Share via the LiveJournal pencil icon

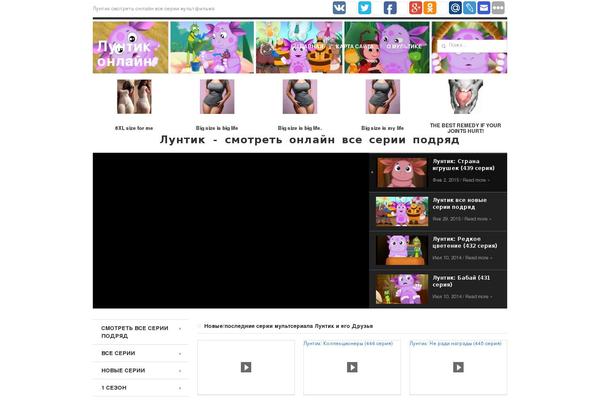pos(470,8)
